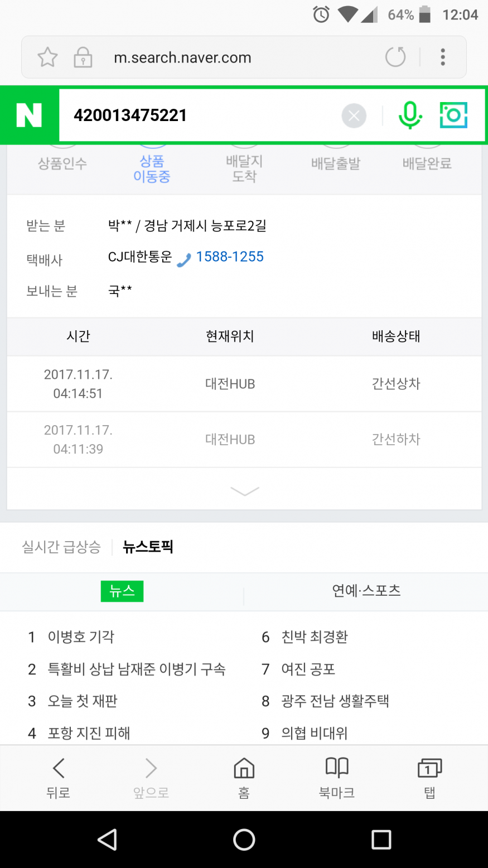Go to 홈 home page

244,778
